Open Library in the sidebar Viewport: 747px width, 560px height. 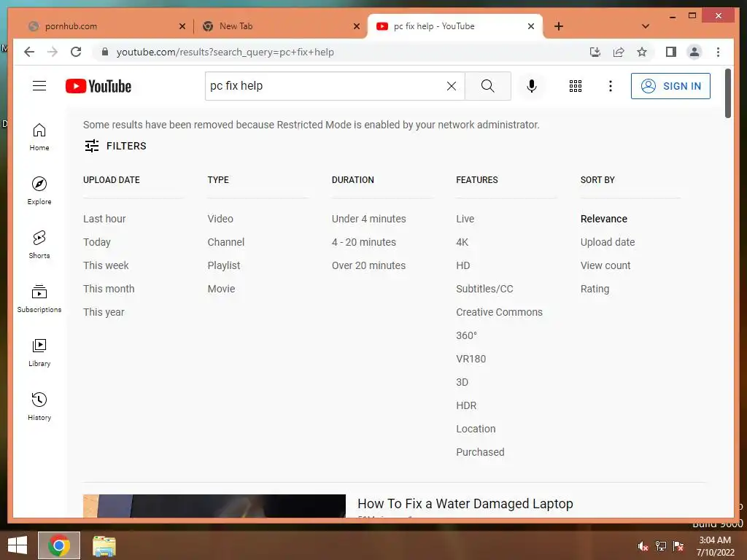pyautogui.click(x=39, y=352)
